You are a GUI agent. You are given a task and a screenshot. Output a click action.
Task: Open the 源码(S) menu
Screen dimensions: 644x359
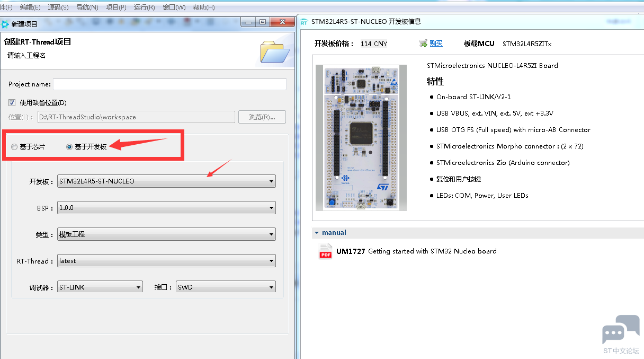click(58, 7)
